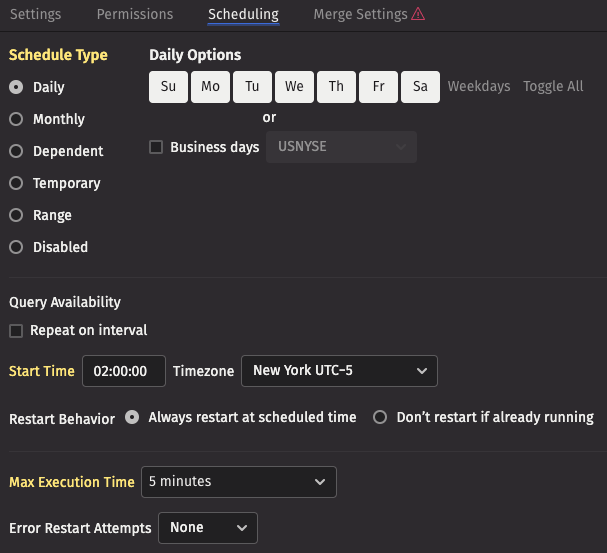Open the Timezone dropdown
The image size is (607, 553).
[339, 371]
